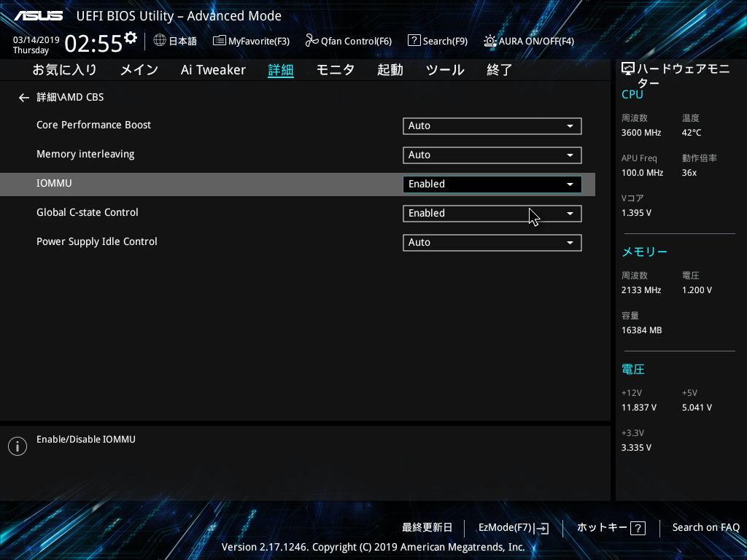The width and height of the screenshot is (747, 560).
Task: Click Vコア voltage 1.395 V
Action: pyautogui.click(x=636, y=213)
